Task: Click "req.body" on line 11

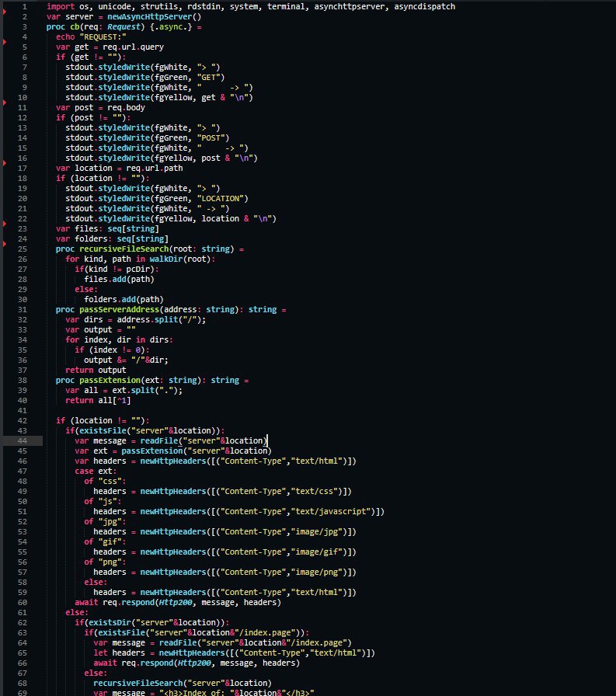Action: pos(126,108)
